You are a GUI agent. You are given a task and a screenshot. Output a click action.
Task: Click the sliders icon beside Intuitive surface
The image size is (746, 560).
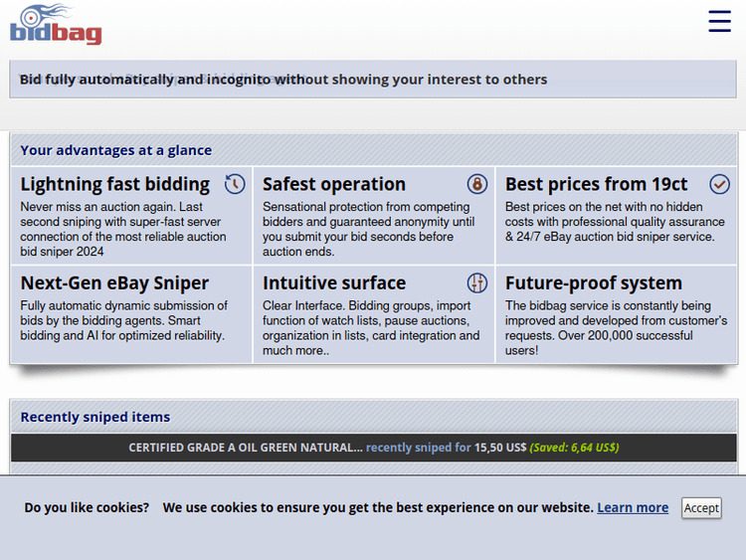(x=477, y=282)
